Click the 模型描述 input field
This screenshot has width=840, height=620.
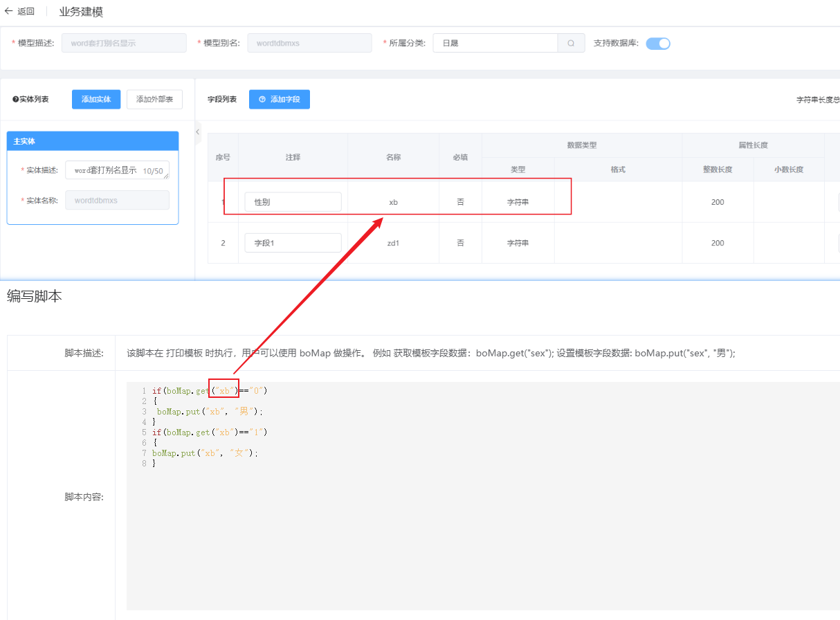[x=124, y=43]
